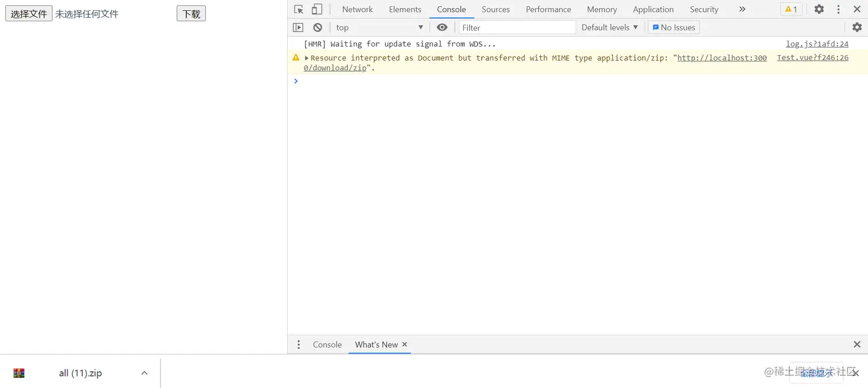Create a live expression with eye icon
This screenshot has height=389, width=868.
tap(442, 28)
